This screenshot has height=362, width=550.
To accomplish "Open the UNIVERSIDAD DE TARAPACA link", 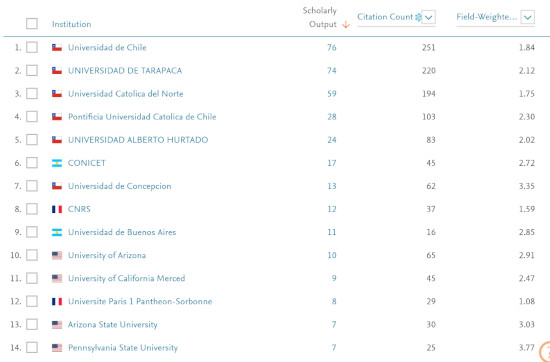I will (125, 71).
